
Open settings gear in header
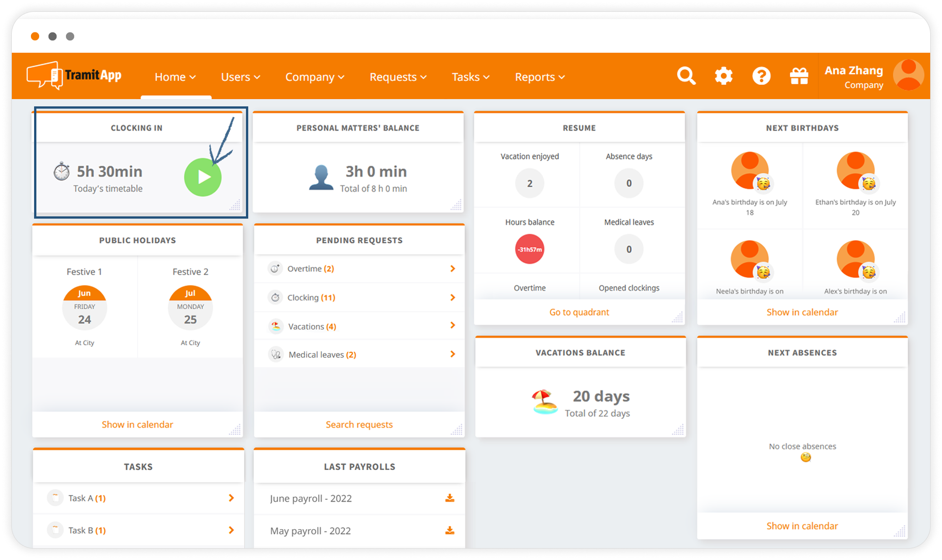[x=723, y=76]
